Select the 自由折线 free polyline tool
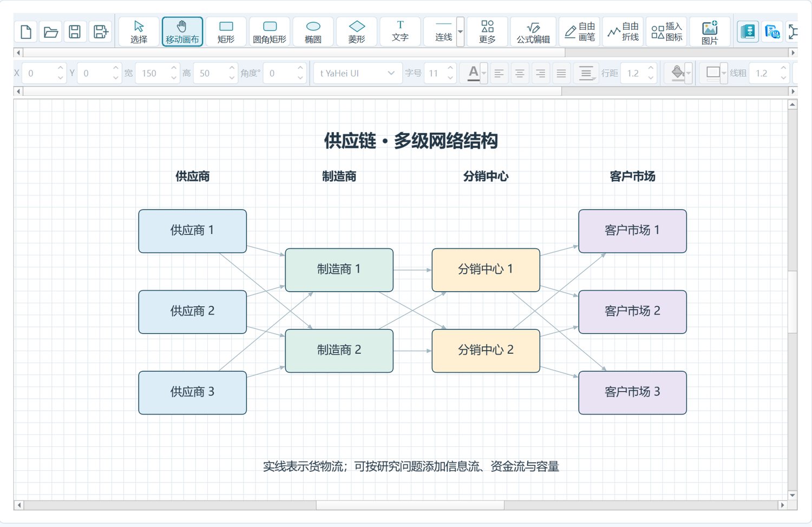 click(623, 32)
